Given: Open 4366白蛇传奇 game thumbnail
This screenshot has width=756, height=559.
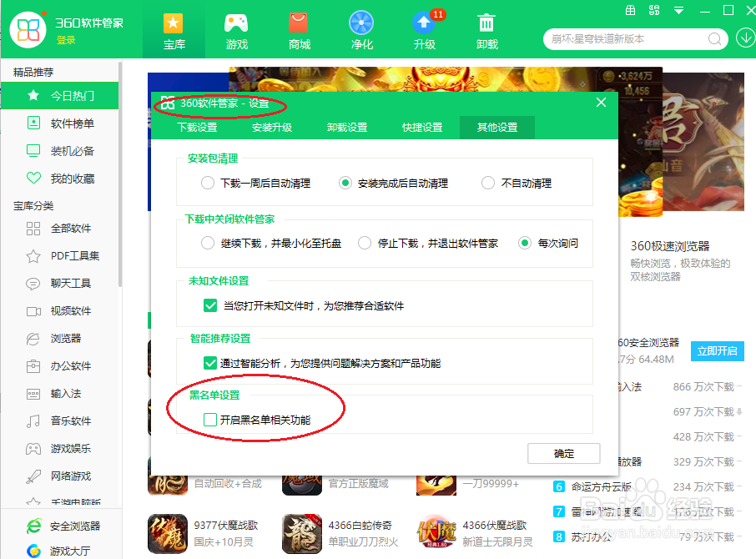Looking at the screenshot, I should (302, 534).
